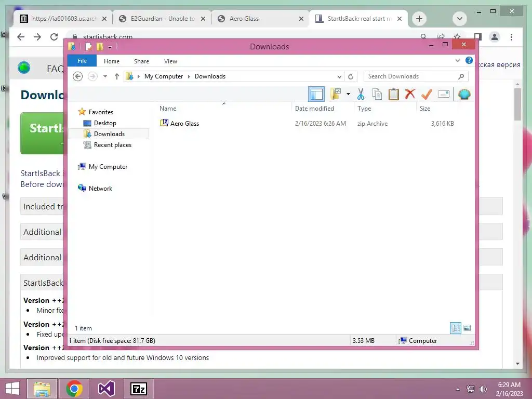Click Downloads in the breadcrumb path

(x=210, y=76)
